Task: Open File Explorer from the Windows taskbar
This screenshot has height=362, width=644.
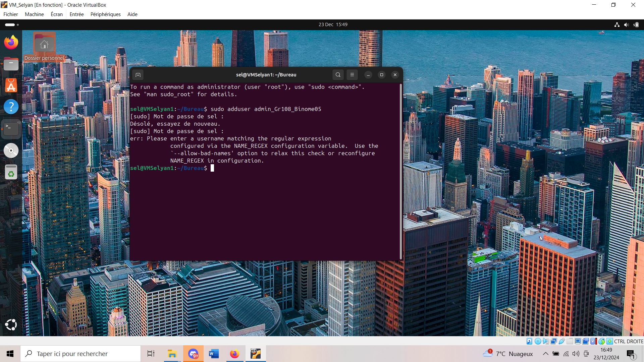Action: point(172,354)
